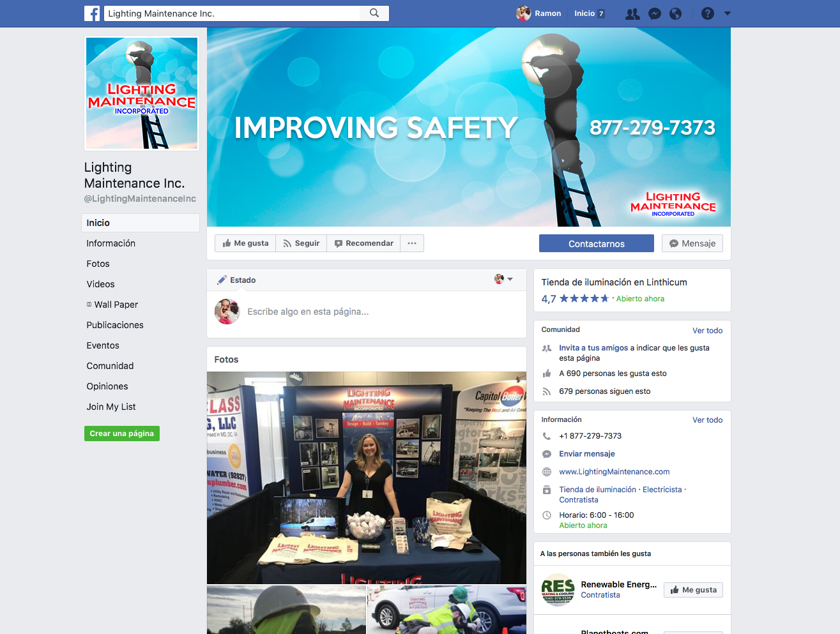Expand the account menu arrow
This screenshot has height=634, width=840.
(728, 13)
